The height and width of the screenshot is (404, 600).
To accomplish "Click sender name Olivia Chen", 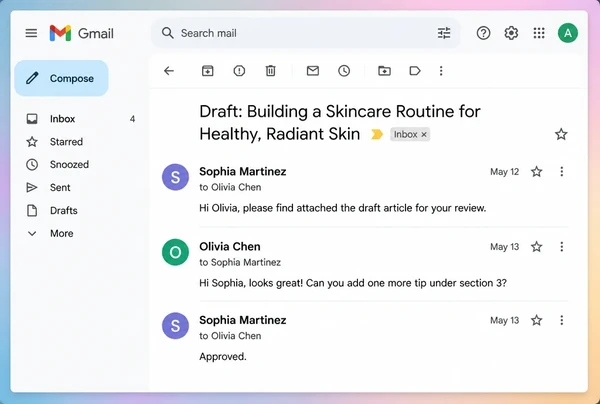I will [230, 246].
